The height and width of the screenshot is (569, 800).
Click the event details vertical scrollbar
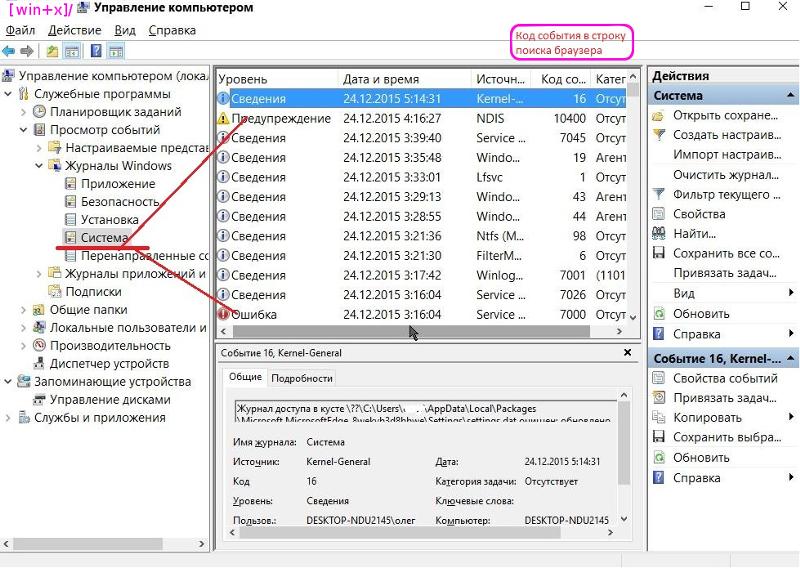point(623,442)
